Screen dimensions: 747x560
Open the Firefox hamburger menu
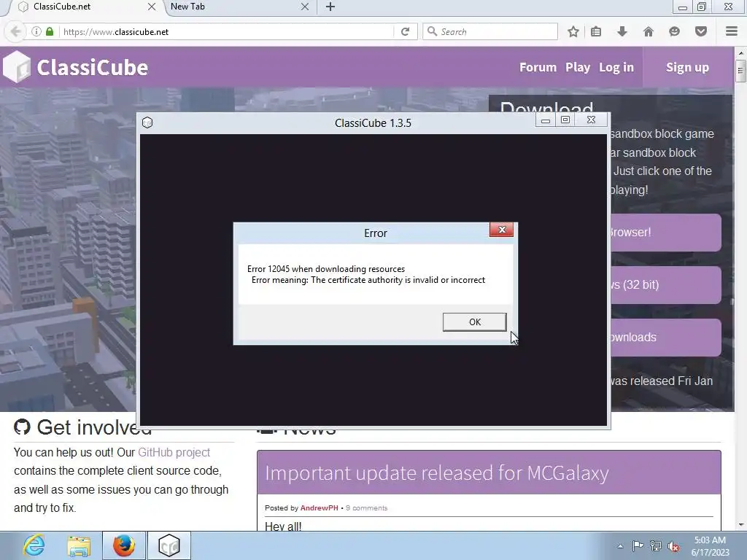pos(732,31)
